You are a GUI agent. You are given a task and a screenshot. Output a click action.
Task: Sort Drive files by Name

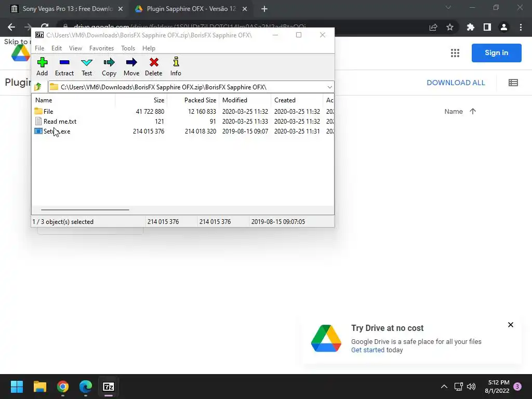tap(454, 111)
